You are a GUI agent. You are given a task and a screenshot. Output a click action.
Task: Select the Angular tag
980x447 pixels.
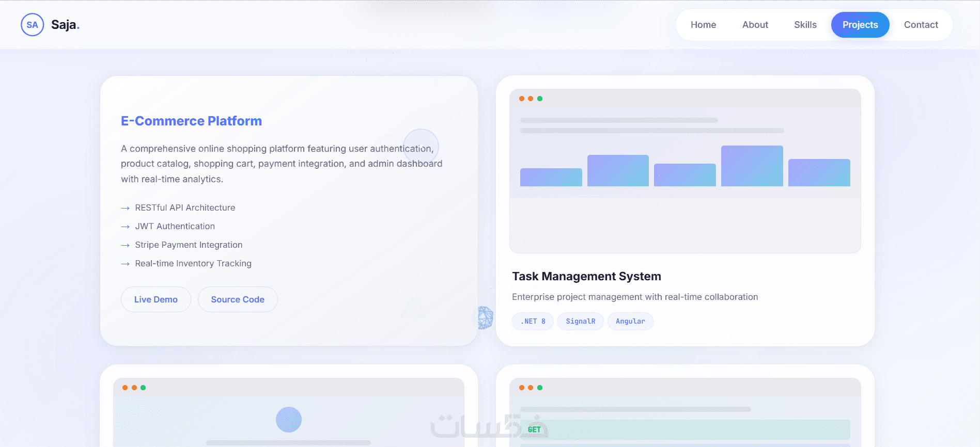point(630,321)
